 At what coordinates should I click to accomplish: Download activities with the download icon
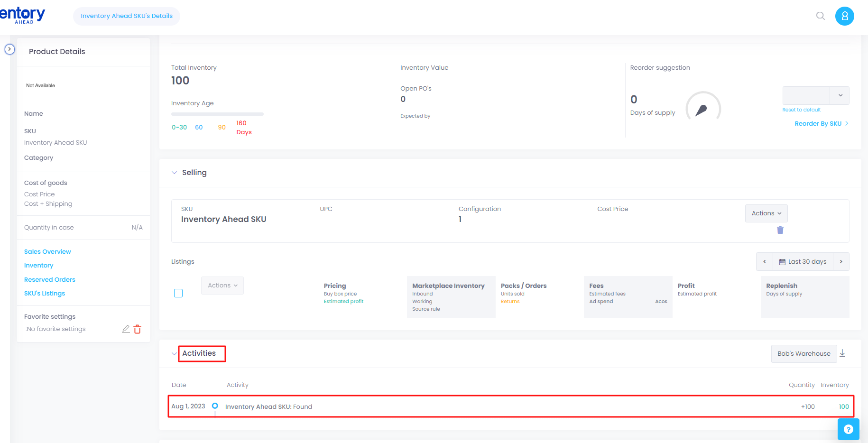842,353
